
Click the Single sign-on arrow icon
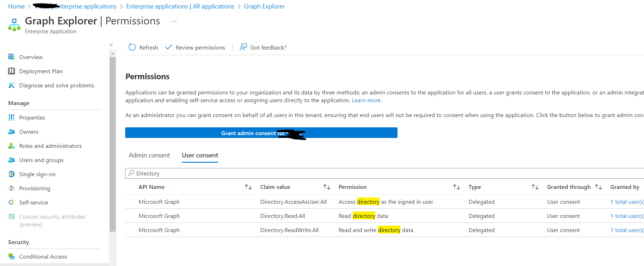click(x=12, y=174)
